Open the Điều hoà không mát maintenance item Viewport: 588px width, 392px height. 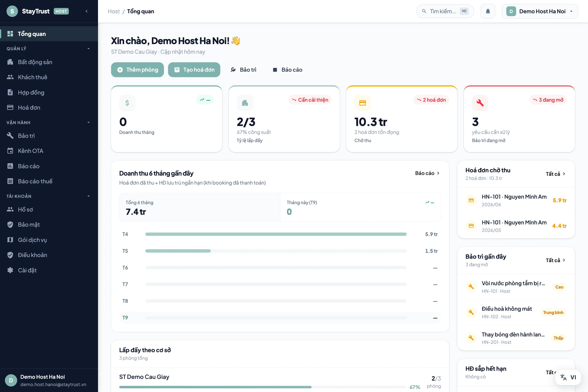(516, 313)
